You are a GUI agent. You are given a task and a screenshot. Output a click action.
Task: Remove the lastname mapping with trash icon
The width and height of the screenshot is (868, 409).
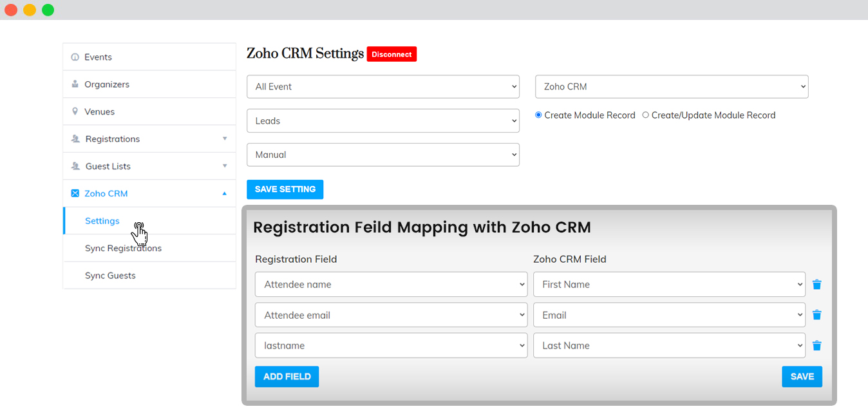click(816, 346)
